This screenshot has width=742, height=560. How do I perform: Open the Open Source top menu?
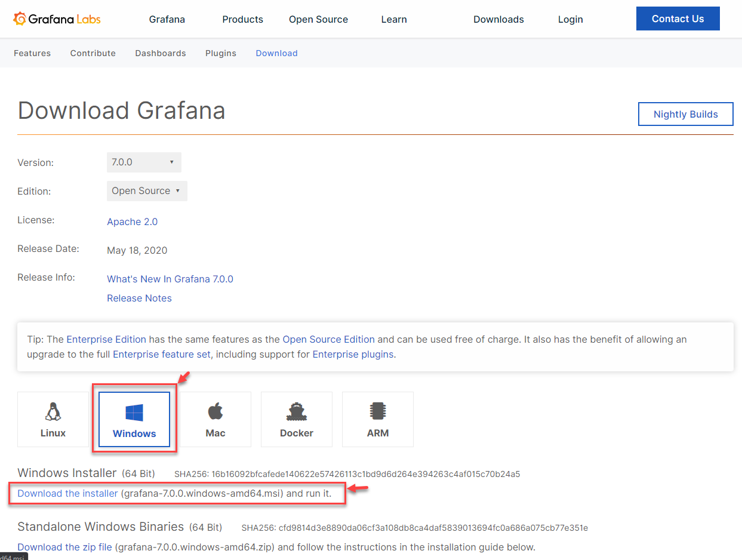pyautogui.click(x=318, y=19)
